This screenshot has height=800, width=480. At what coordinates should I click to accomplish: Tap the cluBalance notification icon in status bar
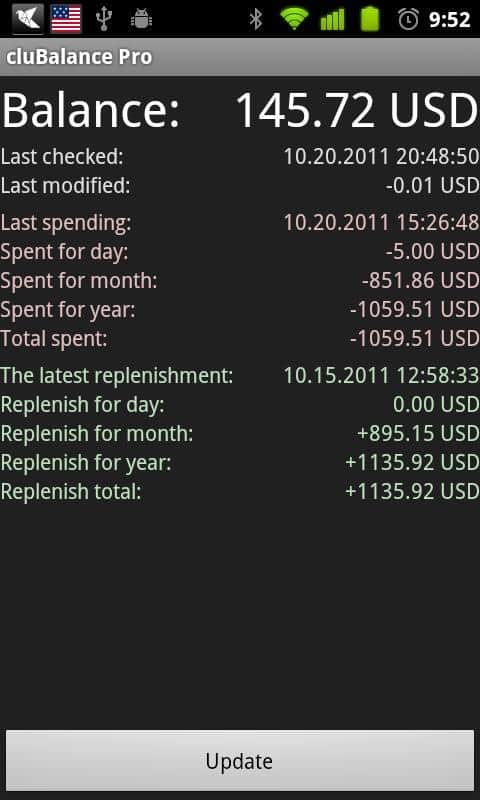pos(28,19)
